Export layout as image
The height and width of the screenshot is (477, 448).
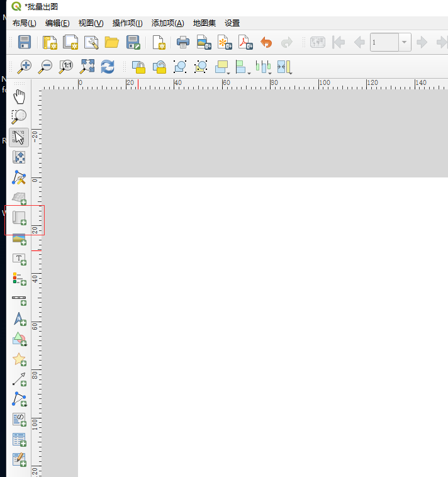point(204,42)
